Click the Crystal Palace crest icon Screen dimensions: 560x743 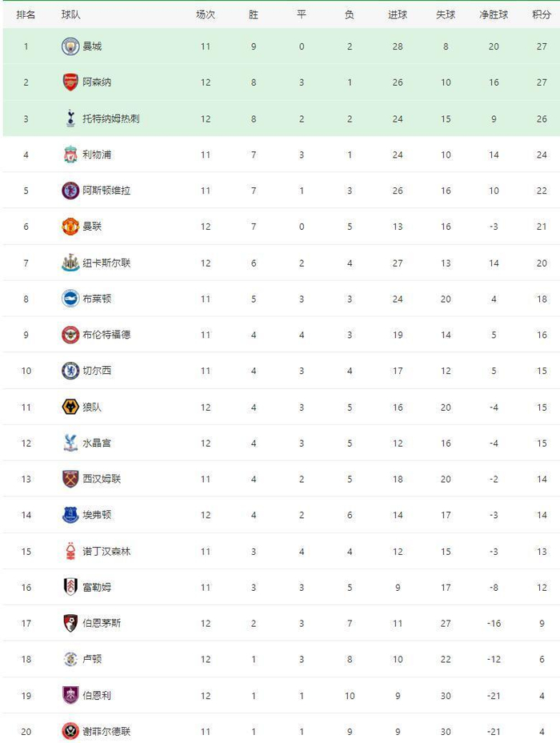(70, 443)
